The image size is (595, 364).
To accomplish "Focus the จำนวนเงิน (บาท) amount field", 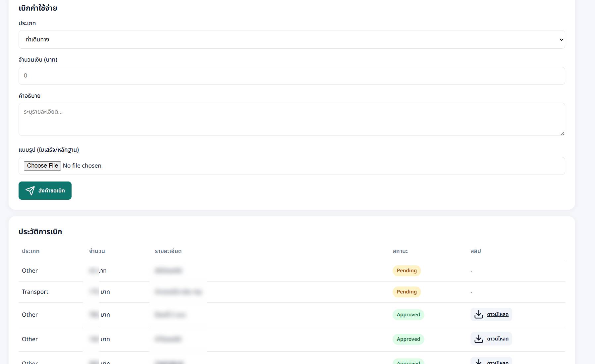I will coord(292,76).
